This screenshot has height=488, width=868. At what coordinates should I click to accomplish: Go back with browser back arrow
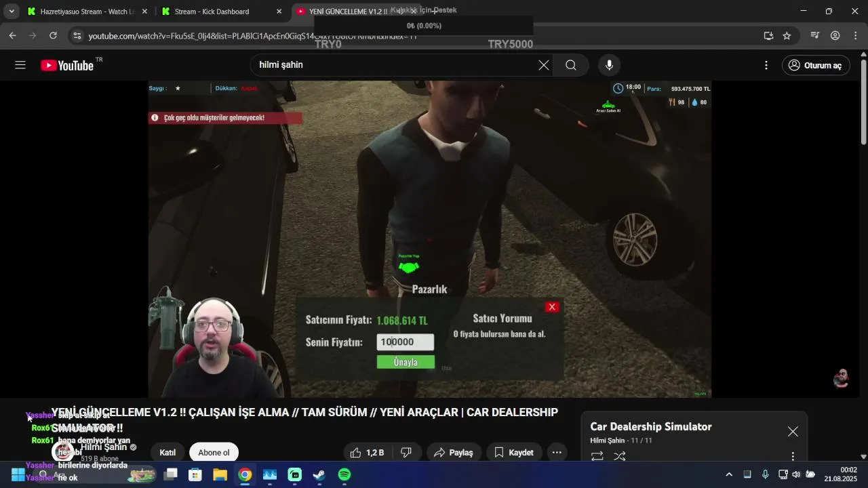click(x=12, y=35)
